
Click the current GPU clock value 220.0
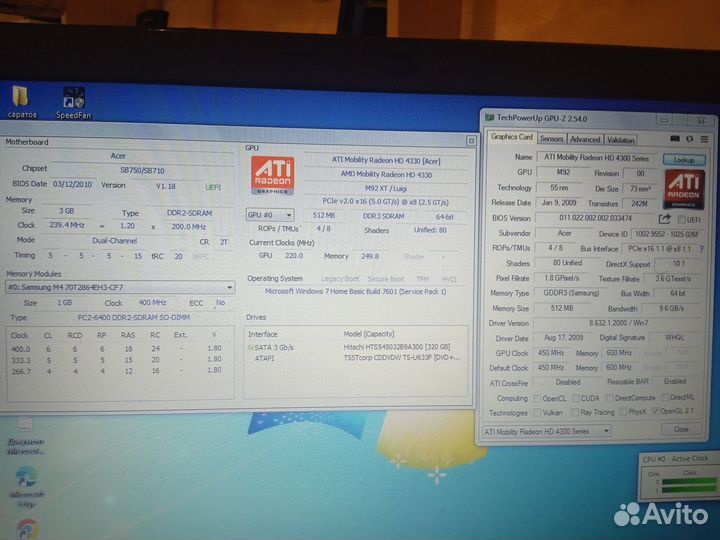(x=294, y=256)
